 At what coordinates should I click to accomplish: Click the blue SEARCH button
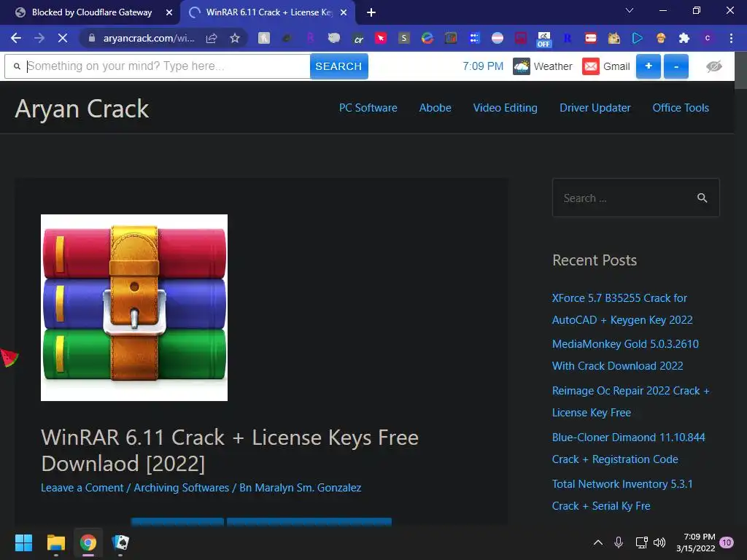(338, 66)
